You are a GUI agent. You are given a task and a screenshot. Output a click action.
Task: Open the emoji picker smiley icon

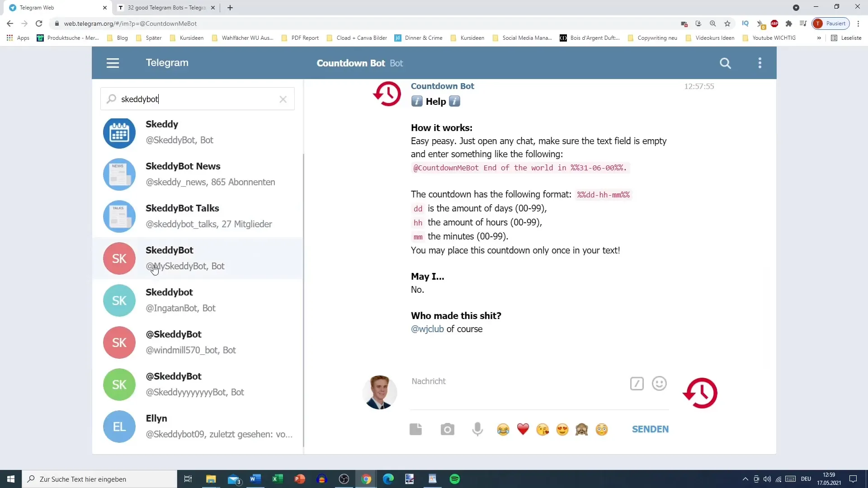[659, 384]
